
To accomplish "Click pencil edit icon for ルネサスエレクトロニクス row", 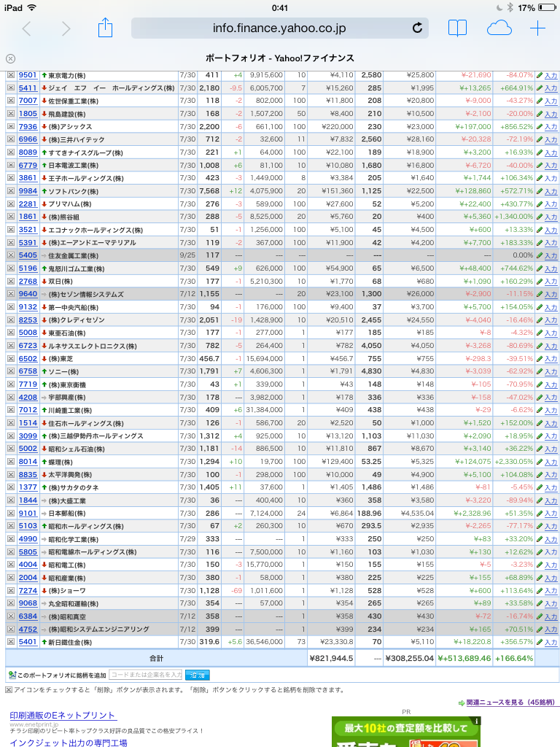I will pos(540,346).
